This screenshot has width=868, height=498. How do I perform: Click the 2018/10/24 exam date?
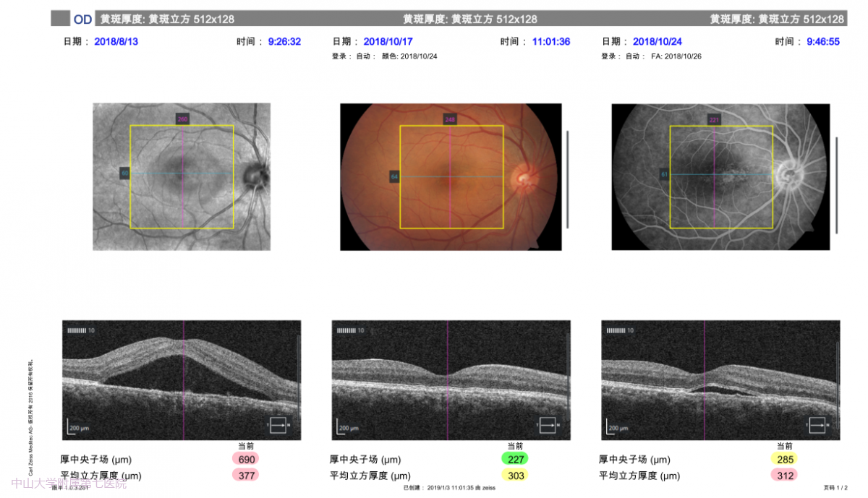point(657,42)
